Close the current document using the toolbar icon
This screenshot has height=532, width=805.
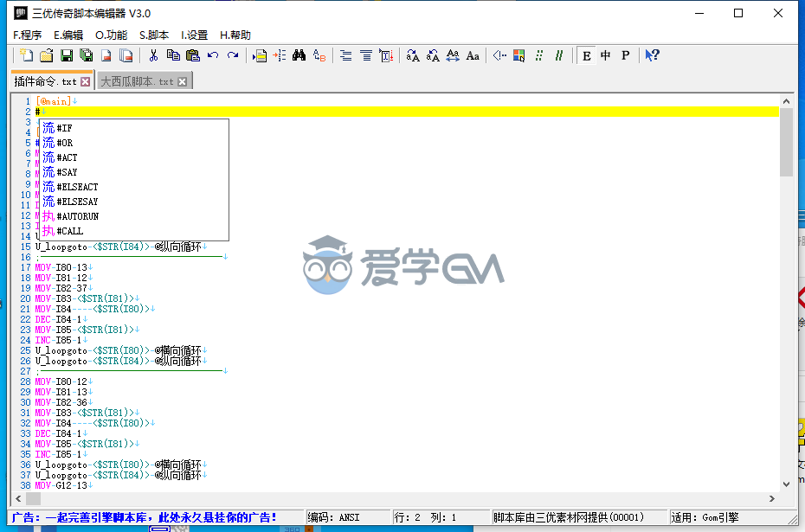106,55
